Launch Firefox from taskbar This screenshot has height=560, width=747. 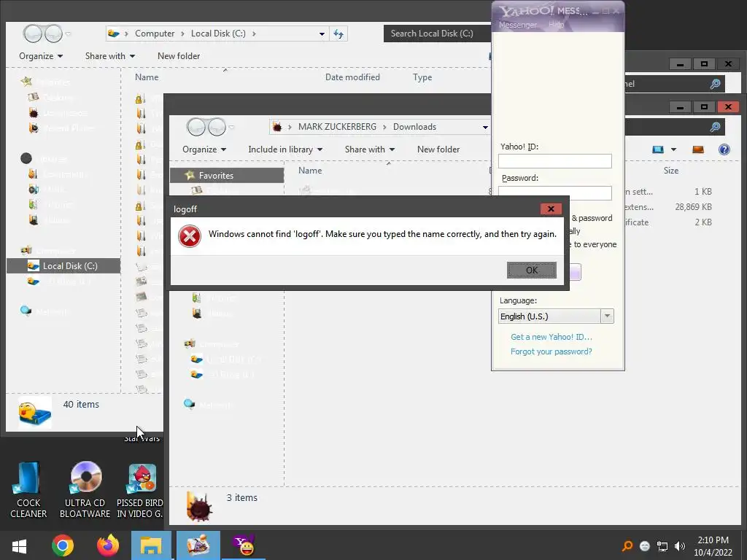pyautogui.click(x=108, y=545)
